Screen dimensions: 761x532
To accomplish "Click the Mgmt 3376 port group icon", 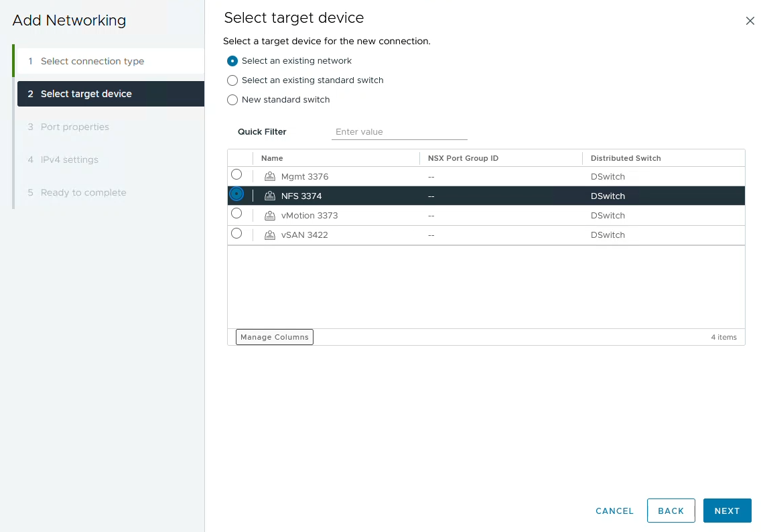I will click(x=270, y=177).
